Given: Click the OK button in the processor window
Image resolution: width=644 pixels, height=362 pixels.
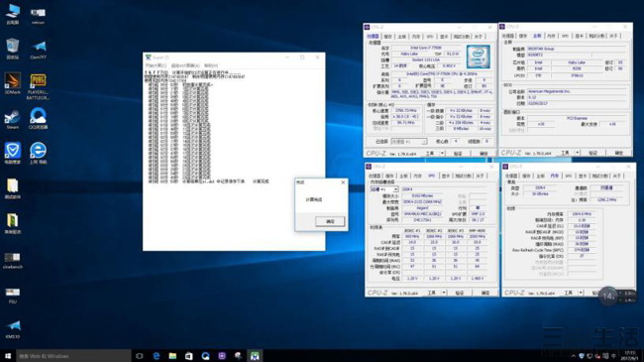Looking at the screenshot, I should (x=483, y=154).
